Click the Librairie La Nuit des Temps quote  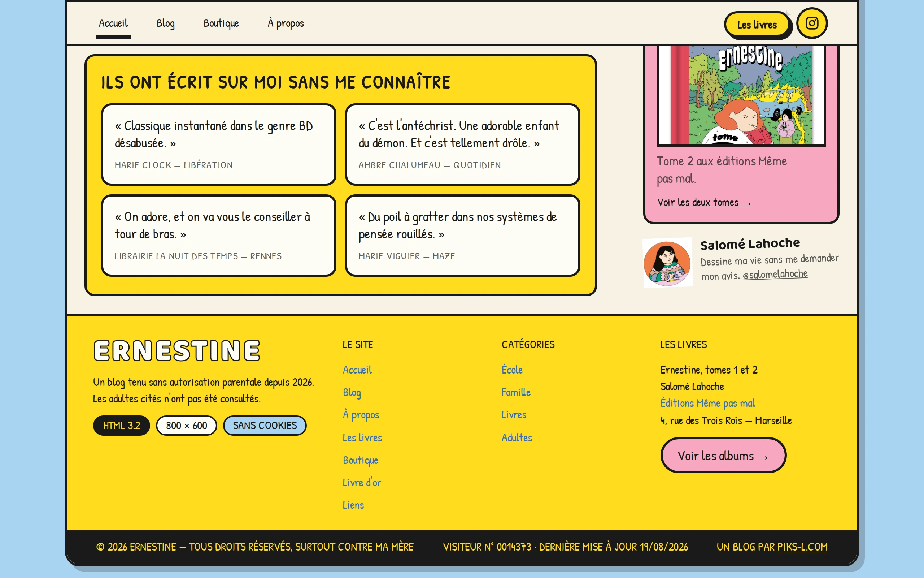[219, 236]
